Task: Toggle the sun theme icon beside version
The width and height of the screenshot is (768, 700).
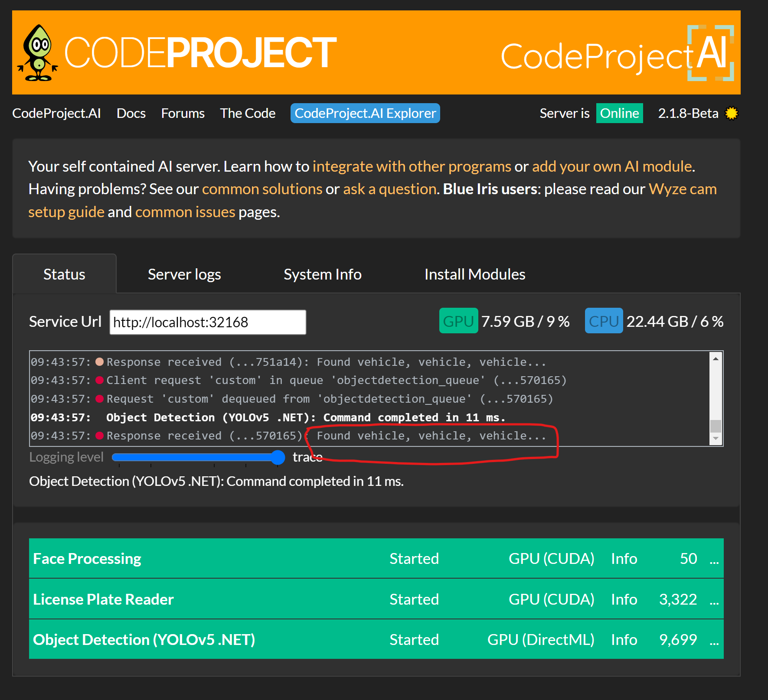Action: [732, 113]
